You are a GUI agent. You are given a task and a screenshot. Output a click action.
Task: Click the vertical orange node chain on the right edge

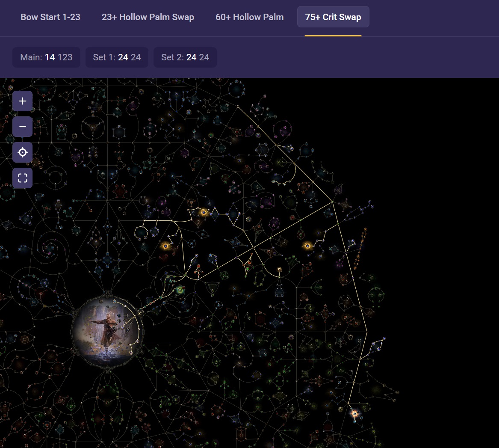[361, 248]
